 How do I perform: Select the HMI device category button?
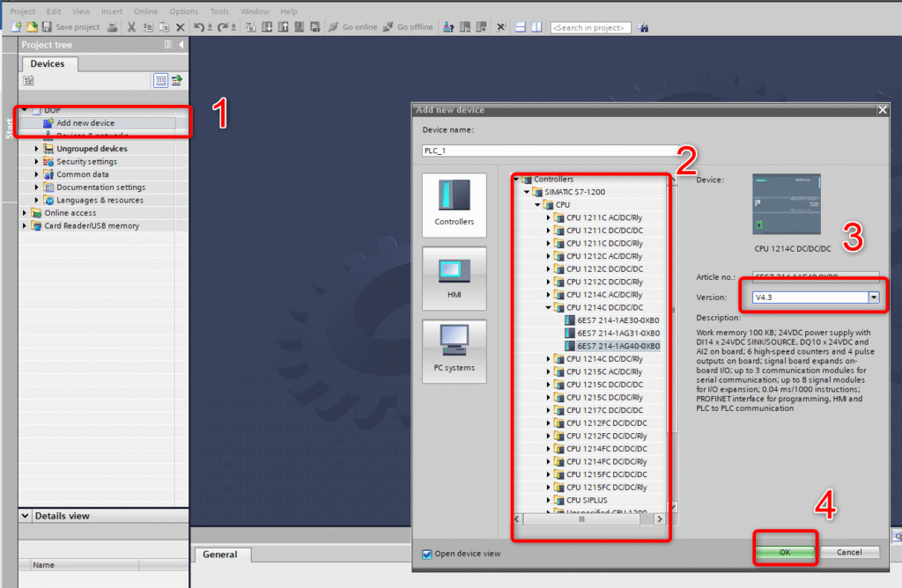point(454,277)
